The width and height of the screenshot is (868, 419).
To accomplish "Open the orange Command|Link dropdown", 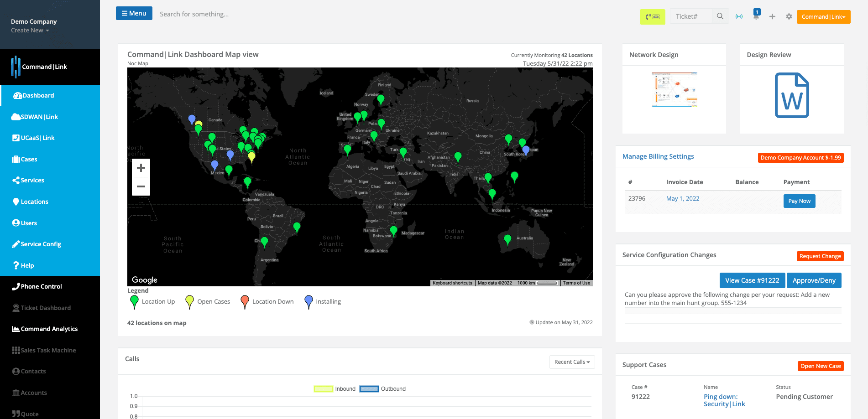I will pos(823,17).
